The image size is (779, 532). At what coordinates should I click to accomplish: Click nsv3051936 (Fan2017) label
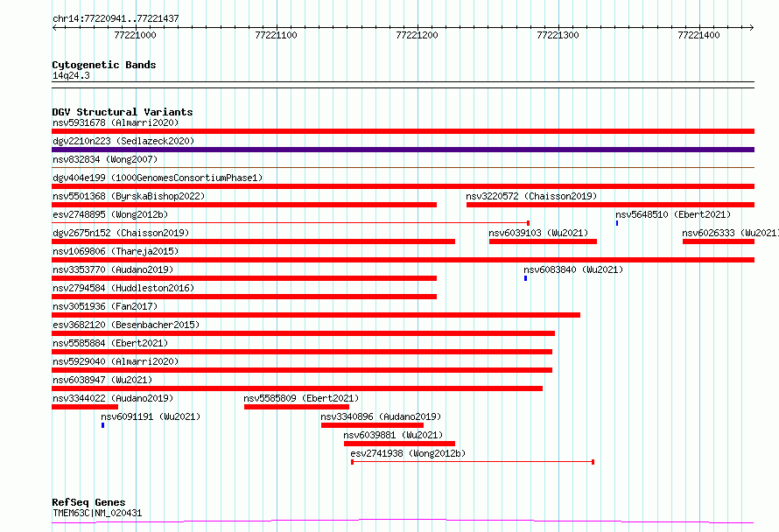pos(105,306)
